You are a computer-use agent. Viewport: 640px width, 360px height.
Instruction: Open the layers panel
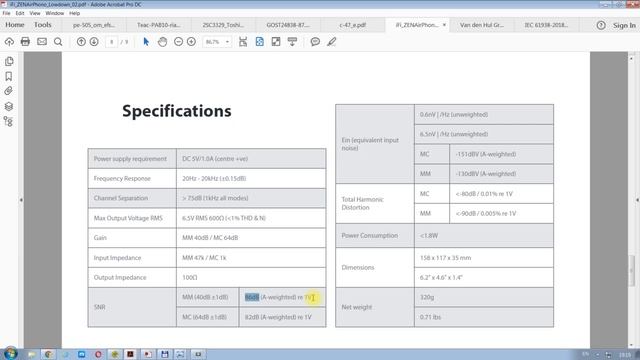(x=9, y=107)
